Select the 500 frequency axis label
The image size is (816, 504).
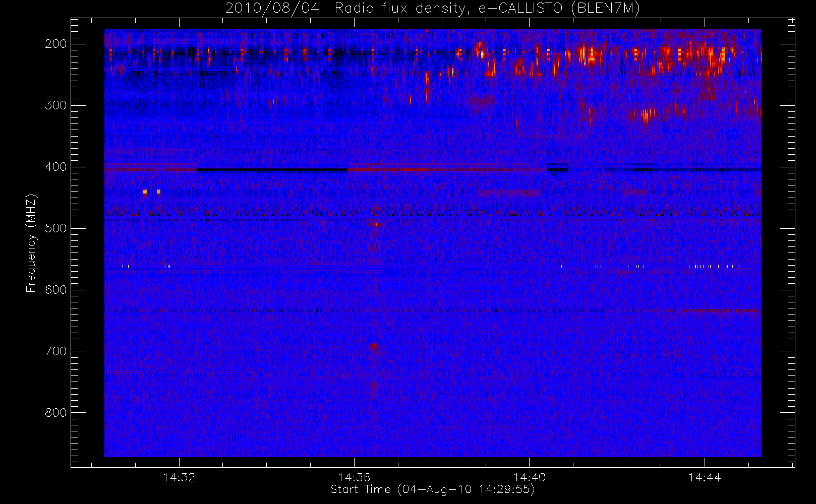[55, 228]
